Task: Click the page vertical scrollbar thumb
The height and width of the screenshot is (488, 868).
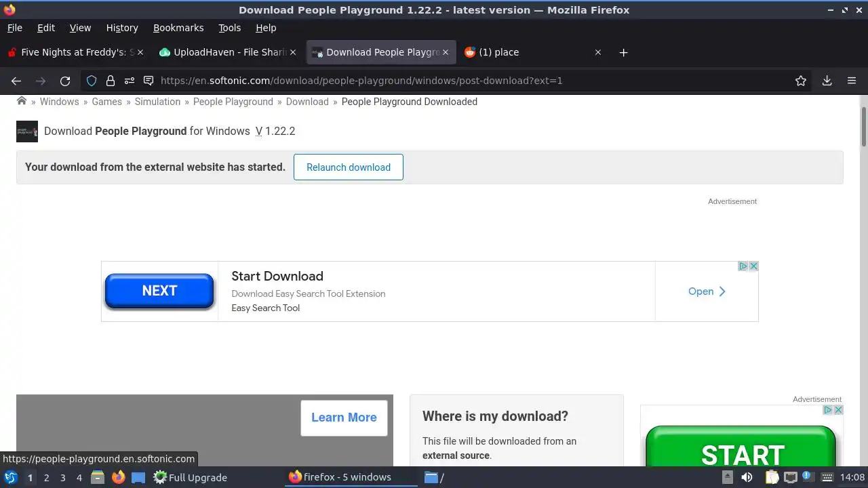Action: click(x=863, y=126)
